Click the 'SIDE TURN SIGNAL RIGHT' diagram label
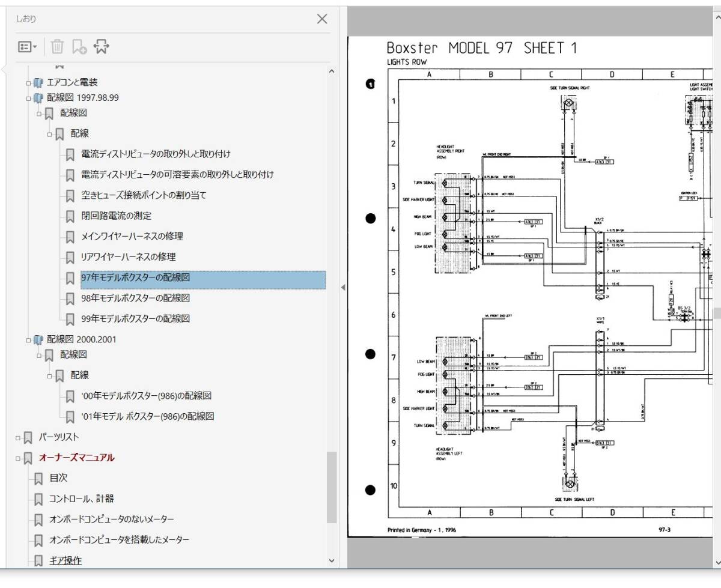This screenshot has height=588, width=721. 570,88
